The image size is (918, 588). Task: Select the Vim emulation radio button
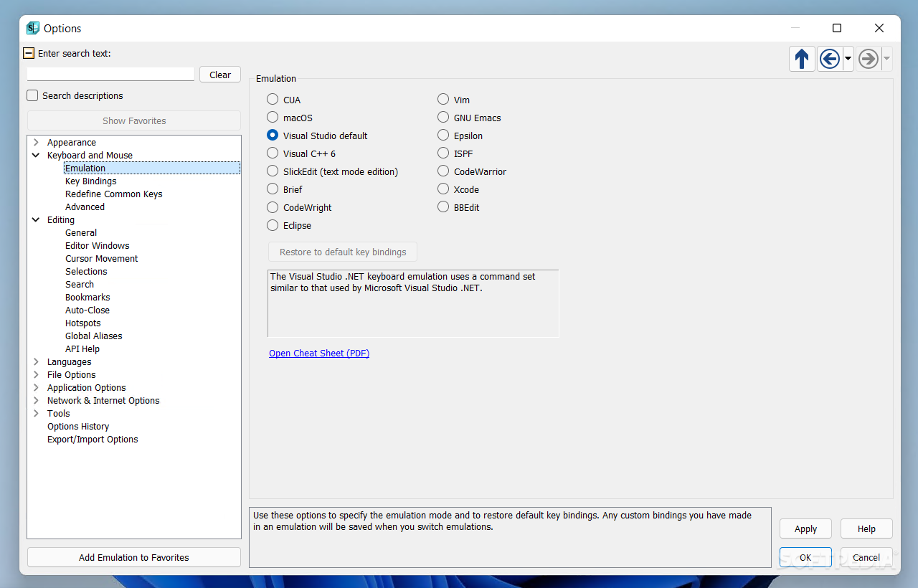point(443,100)
